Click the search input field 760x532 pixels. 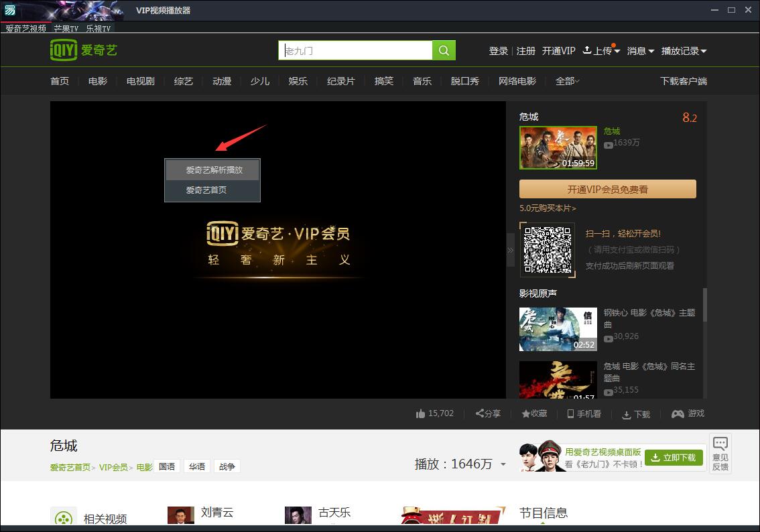tap(355, 50)
